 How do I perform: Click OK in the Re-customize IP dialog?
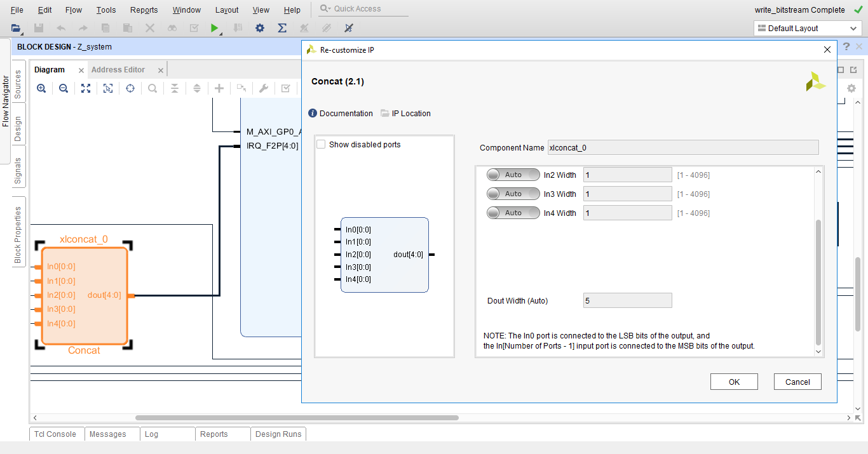[734, 382]
